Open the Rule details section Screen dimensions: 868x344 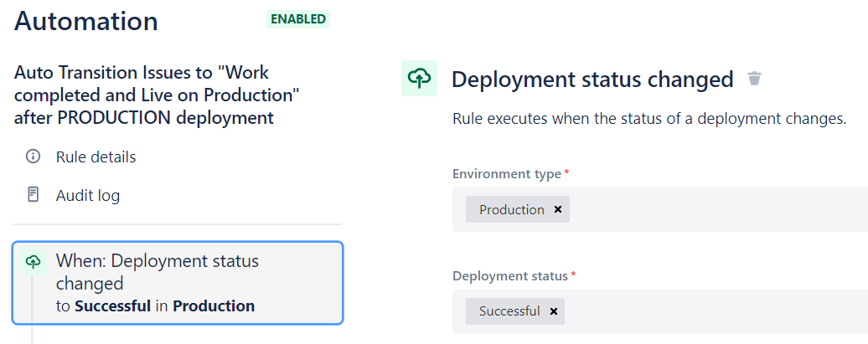click(x=96, y=157)
